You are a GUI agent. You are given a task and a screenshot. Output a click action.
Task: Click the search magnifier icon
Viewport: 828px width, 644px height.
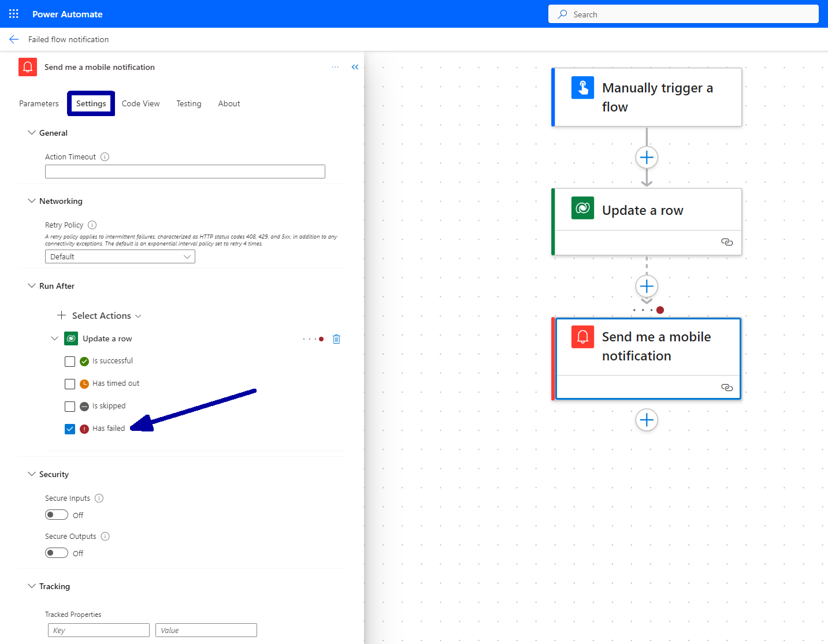click(562, 14)
